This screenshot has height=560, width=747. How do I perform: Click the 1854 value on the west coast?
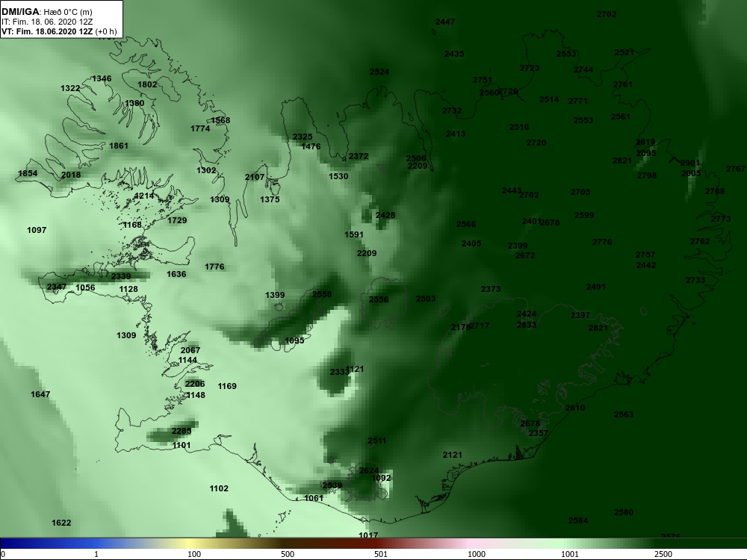pyautogui.click(x=28, y=173)
